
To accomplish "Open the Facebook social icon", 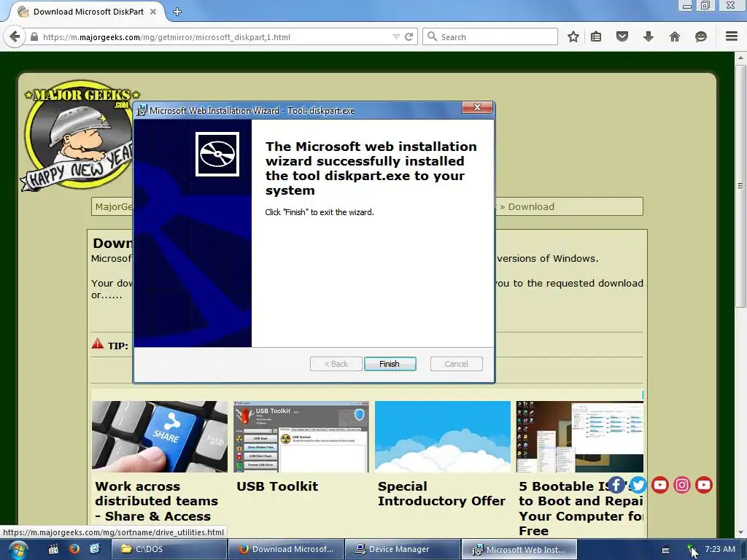I will [x=616, y=485].
